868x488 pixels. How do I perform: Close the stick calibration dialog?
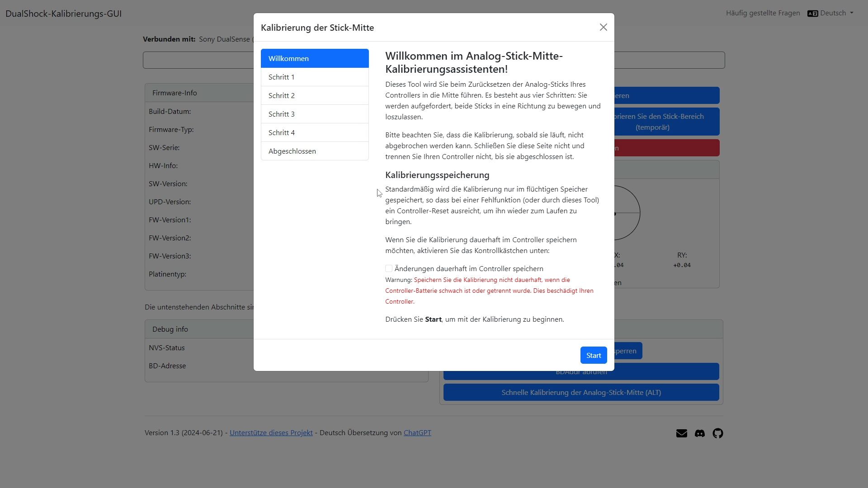[x=603, y=28]
